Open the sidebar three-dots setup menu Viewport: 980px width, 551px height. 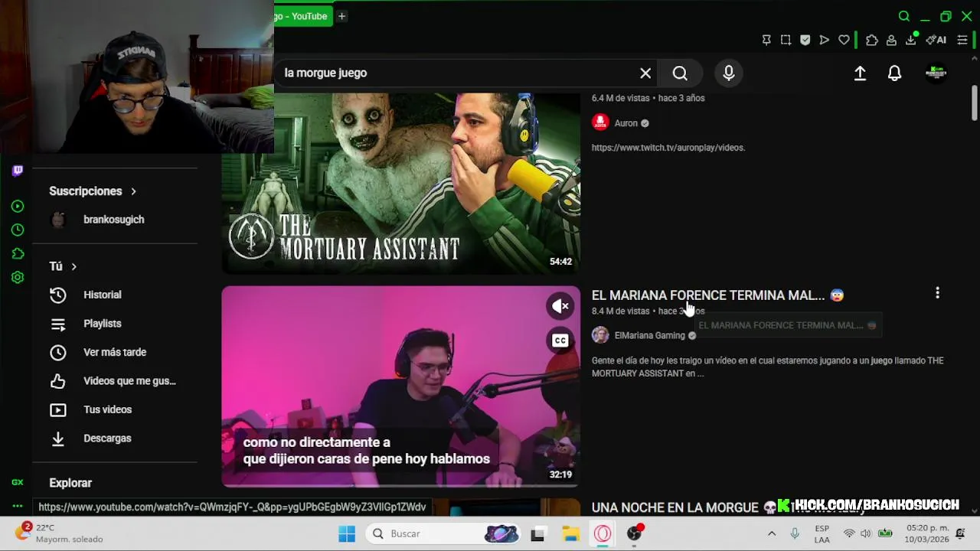[18, 506]
